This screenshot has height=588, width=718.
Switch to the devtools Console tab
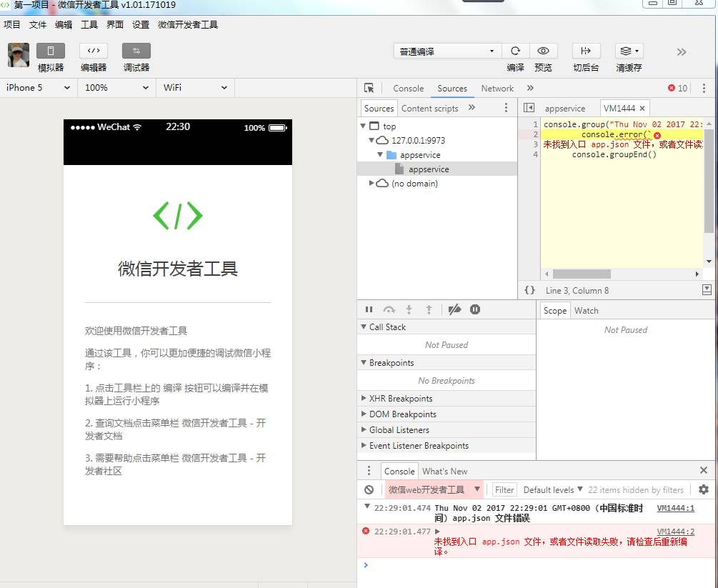click(x=408, y=89)
